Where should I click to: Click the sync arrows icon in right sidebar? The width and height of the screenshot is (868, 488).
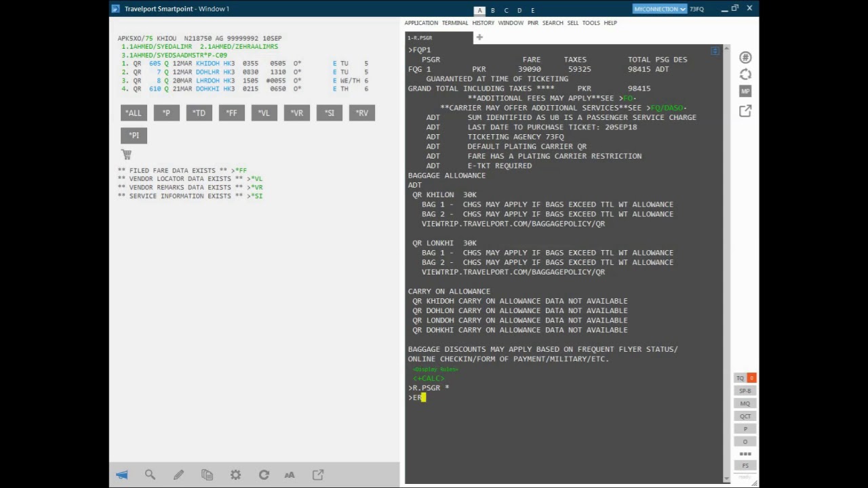745,75
